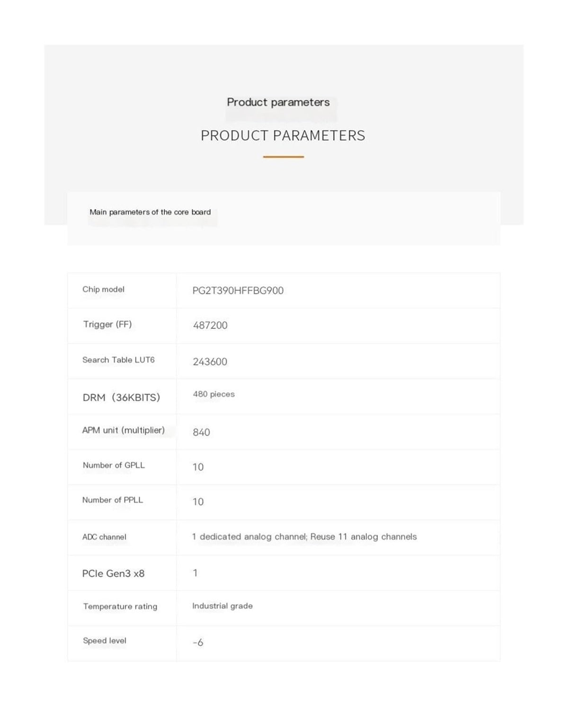Image resolution: width=568 pixels, height=728 pixels.
Task: Click the APM unit (multiplier) label
Action: [124, 430]
